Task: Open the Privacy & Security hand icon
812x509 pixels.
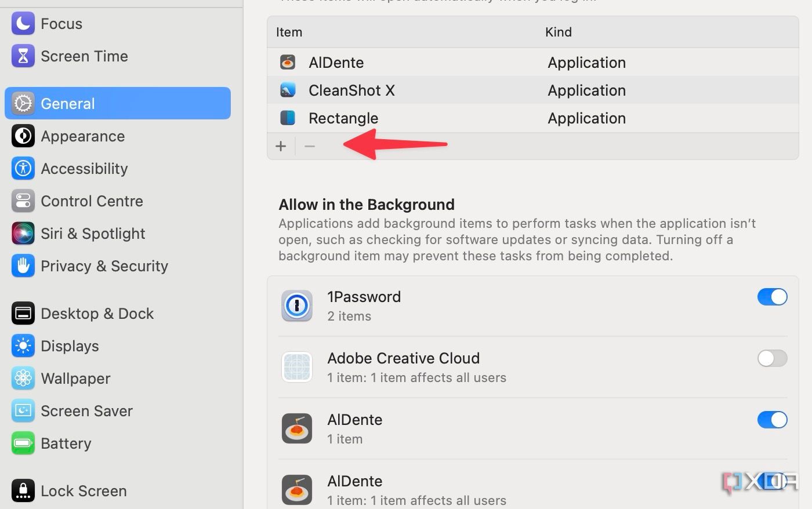Action: pos(23,266)
